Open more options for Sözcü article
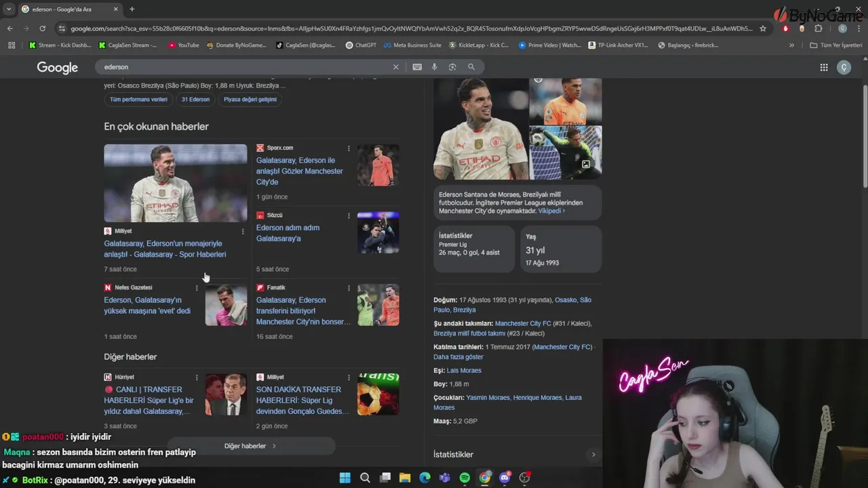The image size is (868, 488). 349,216
